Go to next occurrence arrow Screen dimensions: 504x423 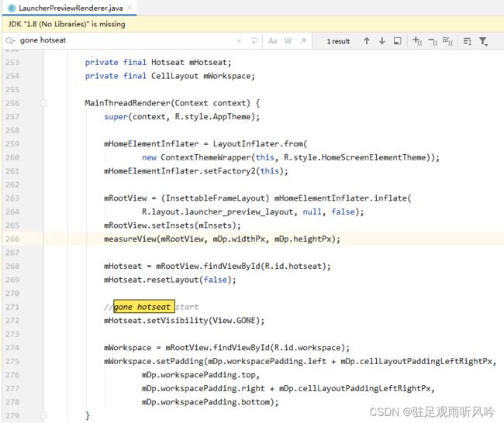(x=381, y=41)
